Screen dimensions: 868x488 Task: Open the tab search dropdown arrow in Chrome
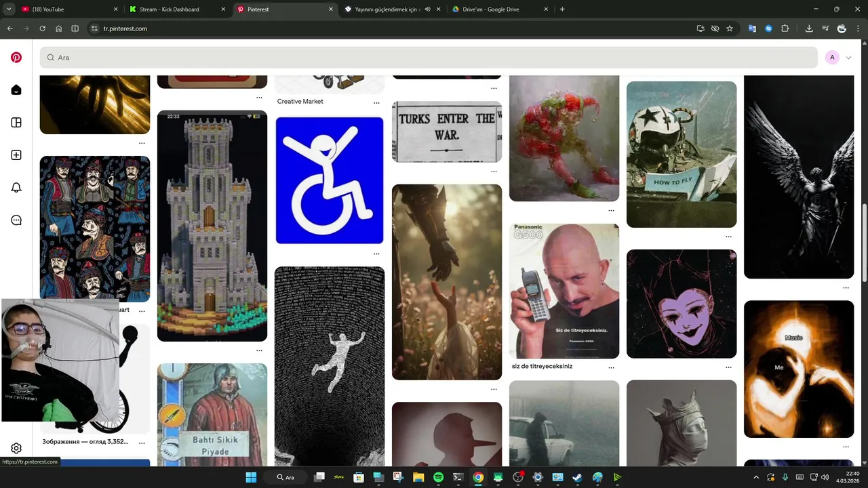(x=9, y=9)
